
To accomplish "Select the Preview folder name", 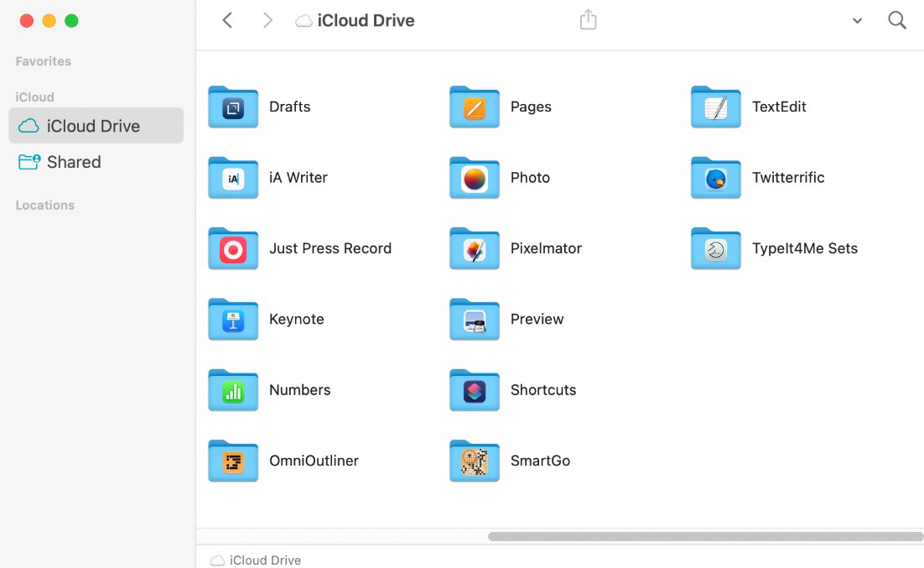I will pyautogui.click(x=537, y=319).
